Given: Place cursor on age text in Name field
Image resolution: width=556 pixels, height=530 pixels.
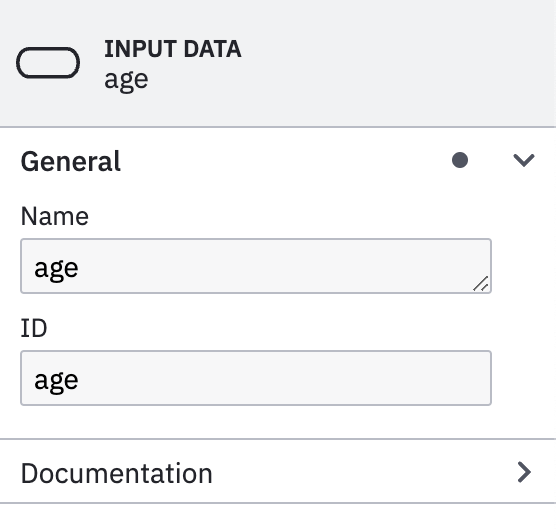Looking at the screenshot, I should 56,269.
